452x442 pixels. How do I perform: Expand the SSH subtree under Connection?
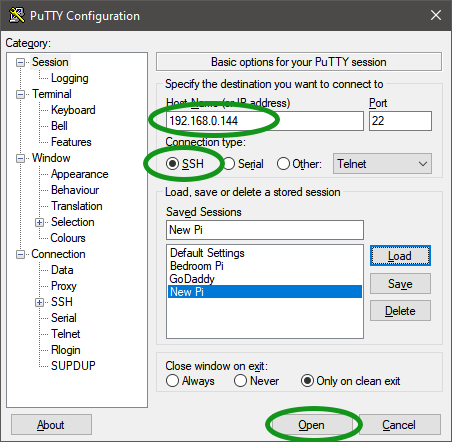pyautogui.click(x=39, y=302)
